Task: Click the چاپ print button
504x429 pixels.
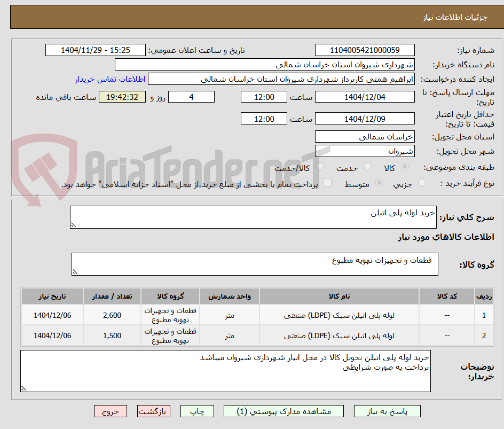Action: [197, 411]
